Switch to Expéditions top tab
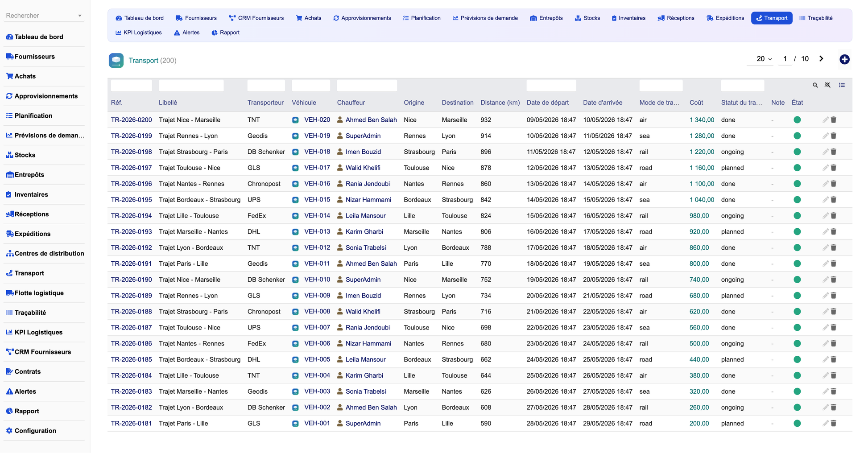Viewport: 868px width, 453px height. click(x=725, y=18)
